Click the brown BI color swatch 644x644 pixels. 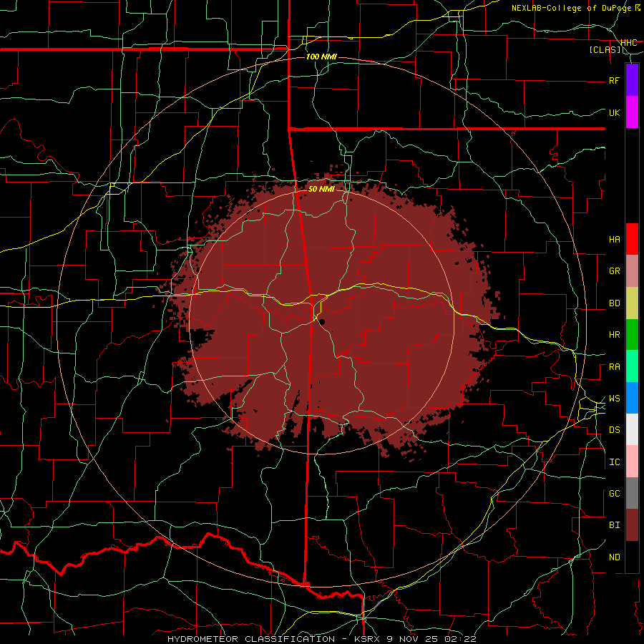click(632, 525)
